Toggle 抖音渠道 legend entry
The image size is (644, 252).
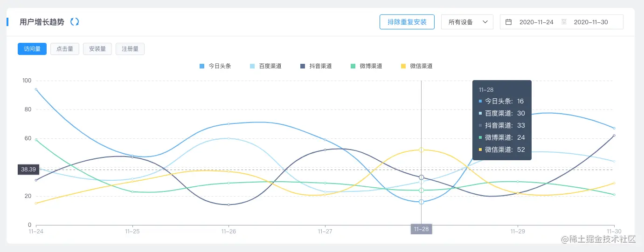tap(316, 66)
